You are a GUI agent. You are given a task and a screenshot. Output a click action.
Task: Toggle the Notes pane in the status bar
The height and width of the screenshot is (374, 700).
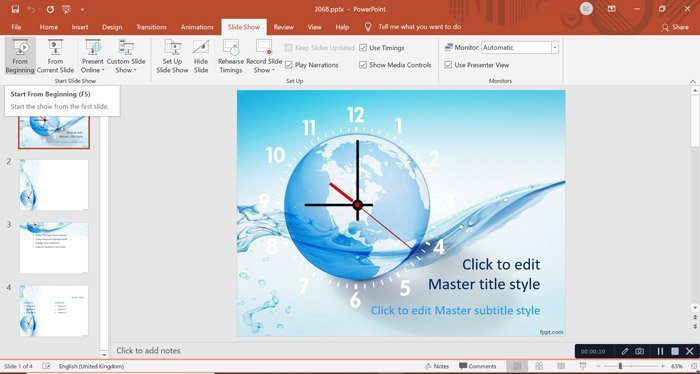coord(436,366)
